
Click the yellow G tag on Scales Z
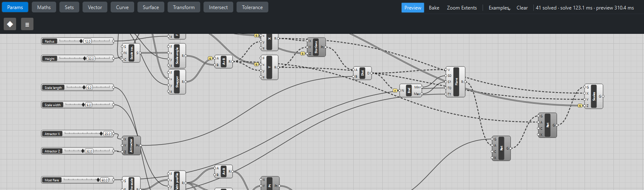pos(580,106)
